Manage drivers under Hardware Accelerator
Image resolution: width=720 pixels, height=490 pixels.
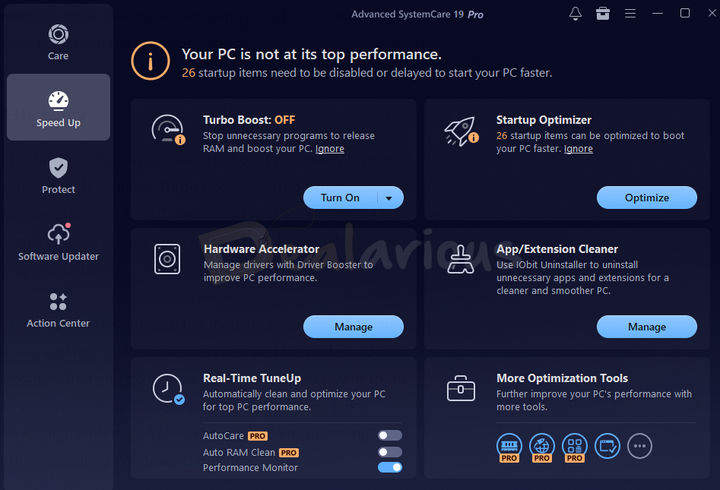pyautogui.click(x=353, y=327)
